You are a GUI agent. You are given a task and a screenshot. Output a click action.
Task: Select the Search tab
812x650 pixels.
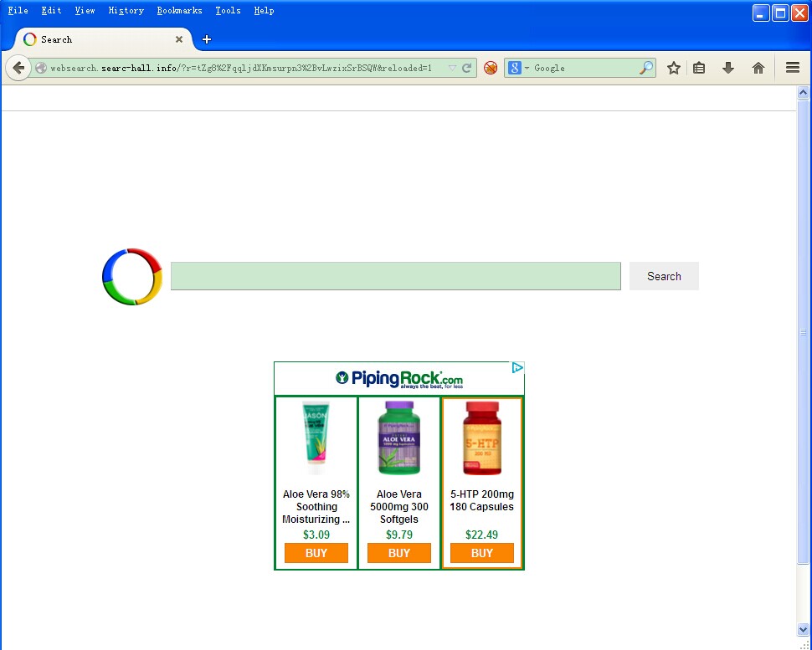(x=103, y=39)
